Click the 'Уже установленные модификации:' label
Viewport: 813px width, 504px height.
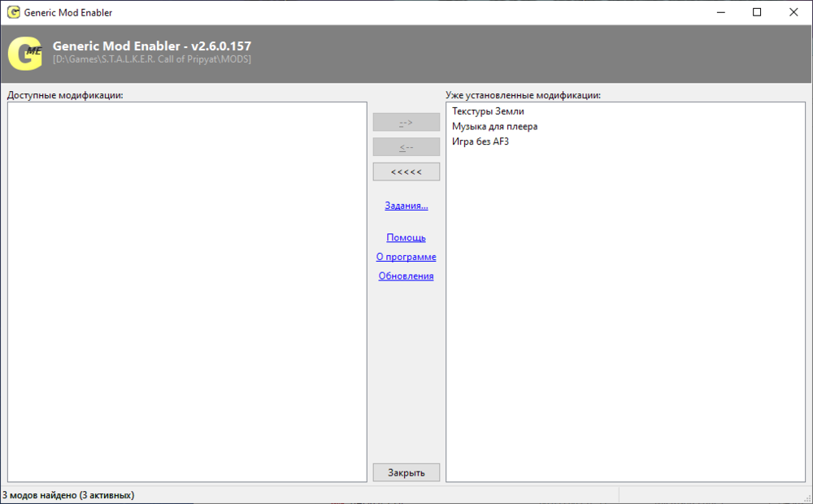(x=523, y=95)
